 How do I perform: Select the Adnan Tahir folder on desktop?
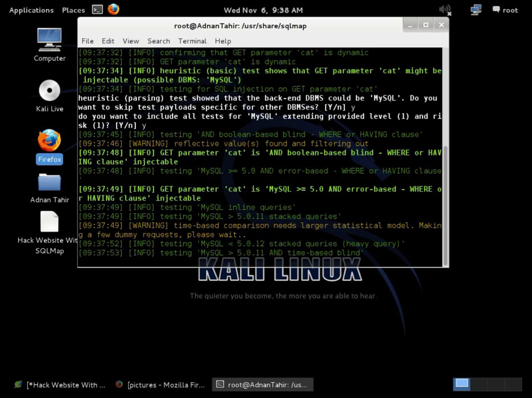[50, 188]
